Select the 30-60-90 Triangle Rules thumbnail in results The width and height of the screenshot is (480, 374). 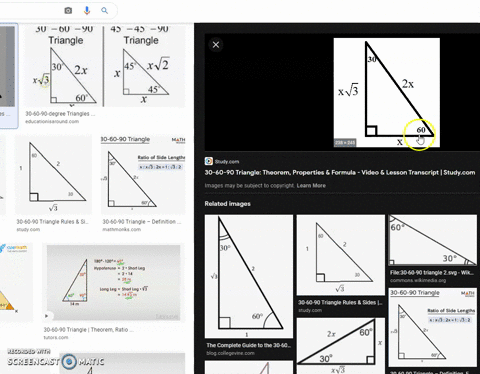[54, 174]
